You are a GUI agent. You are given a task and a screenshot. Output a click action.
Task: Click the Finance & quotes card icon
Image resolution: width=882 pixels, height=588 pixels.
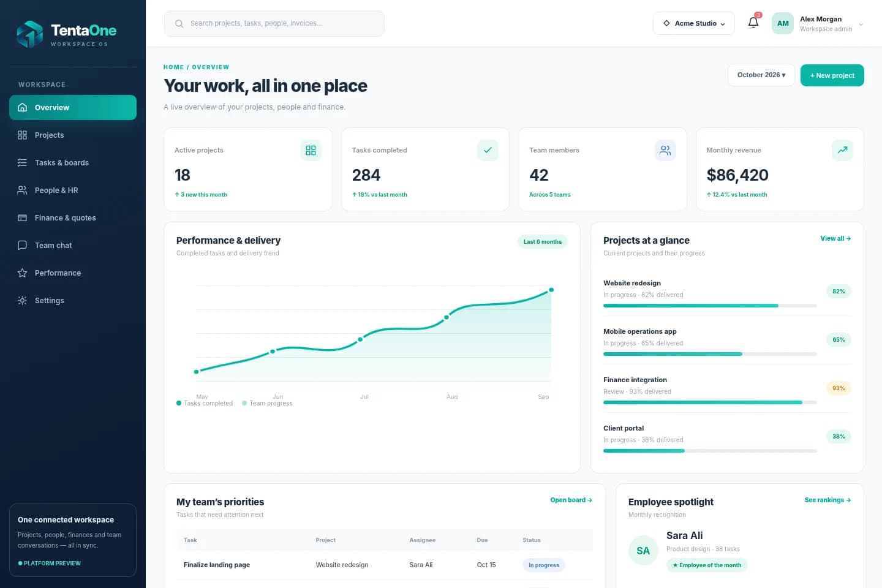(23, 217)
